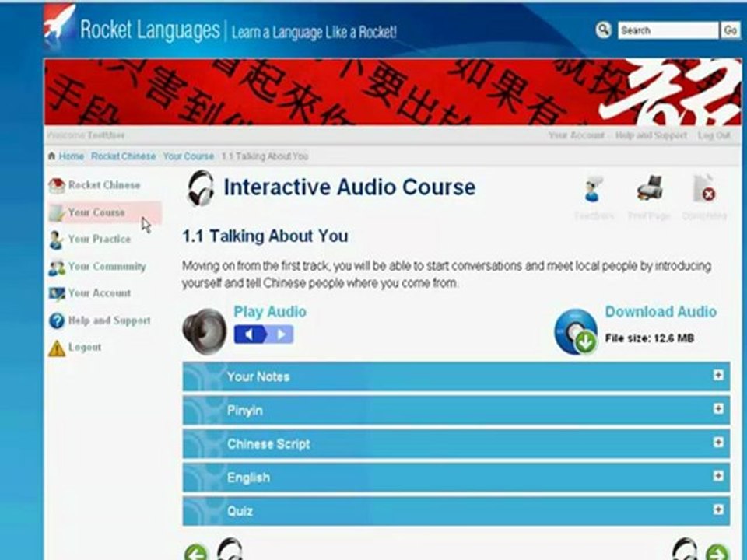
Task: Click the red Chinese characters banner image
Action: pyautogui.click(x=392, y=92)
